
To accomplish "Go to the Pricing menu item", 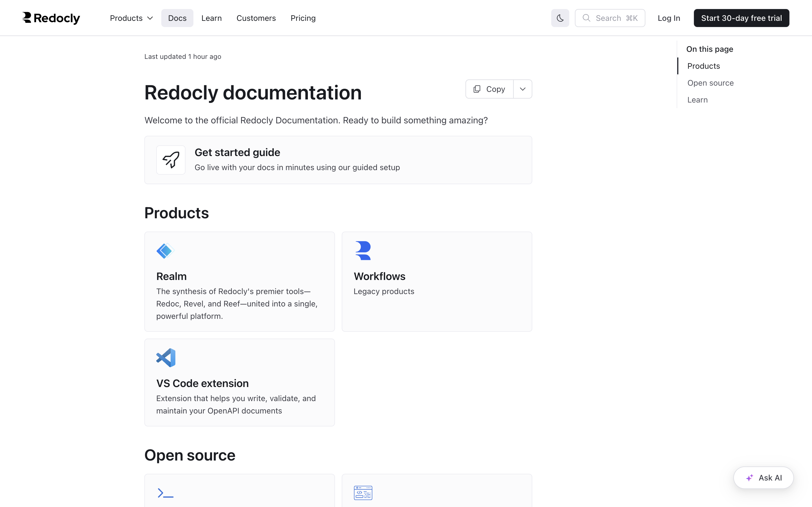I will coord(303,18).
